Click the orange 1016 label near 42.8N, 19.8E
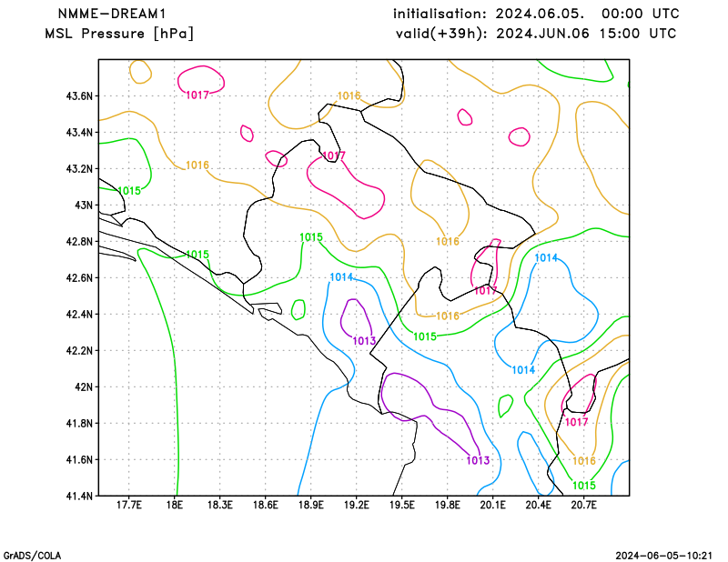Image resolution: width=728 pixels, height=562 pixels. pyautogui.click(x=448, y=241)
